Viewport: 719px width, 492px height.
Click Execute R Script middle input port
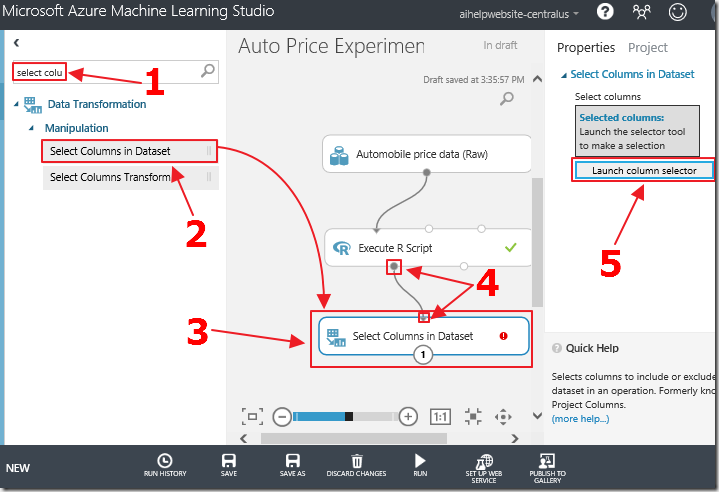[x=429, y=228]
